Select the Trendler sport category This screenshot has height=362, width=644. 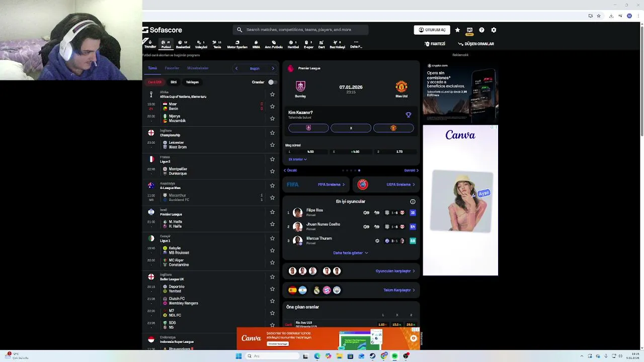pyautogui.click(x=150, y=44)
